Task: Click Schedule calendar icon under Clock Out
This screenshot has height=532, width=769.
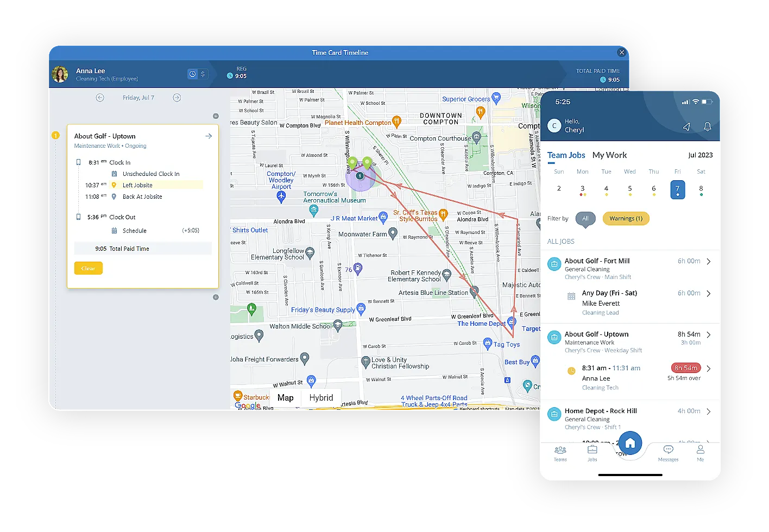Action: point(114,231)
